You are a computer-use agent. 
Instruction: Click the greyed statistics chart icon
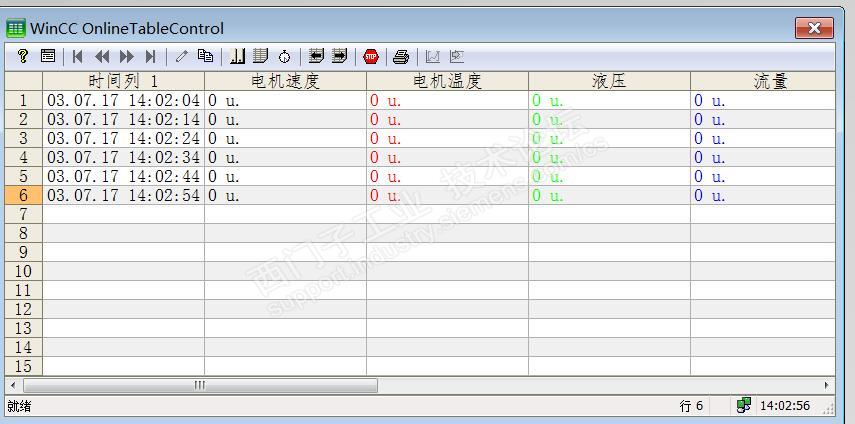pos(433,56)
